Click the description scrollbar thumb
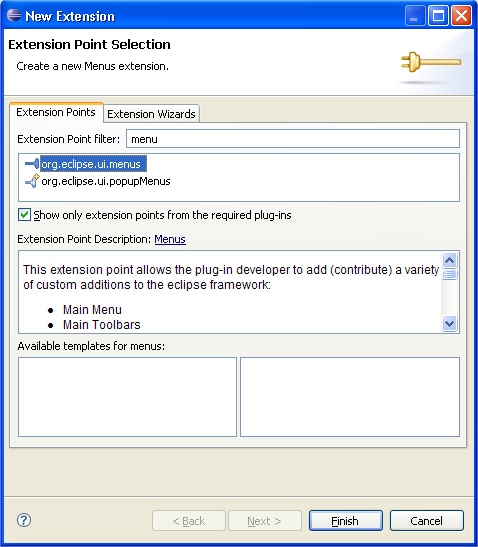Viewport: 478px width, 547px height. click(449, 274)
